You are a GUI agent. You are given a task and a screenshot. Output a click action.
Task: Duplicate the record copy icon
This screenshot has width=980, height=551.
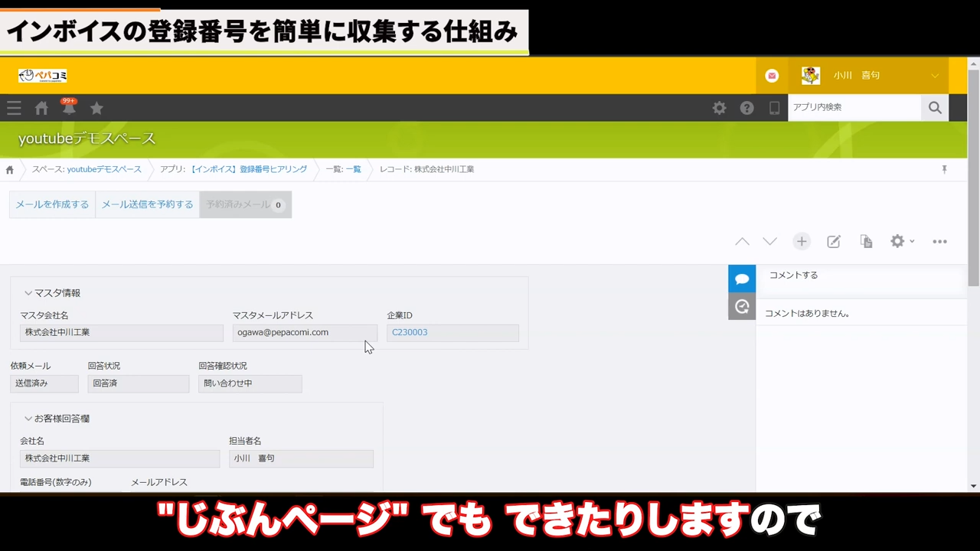(x=866, y=241)
